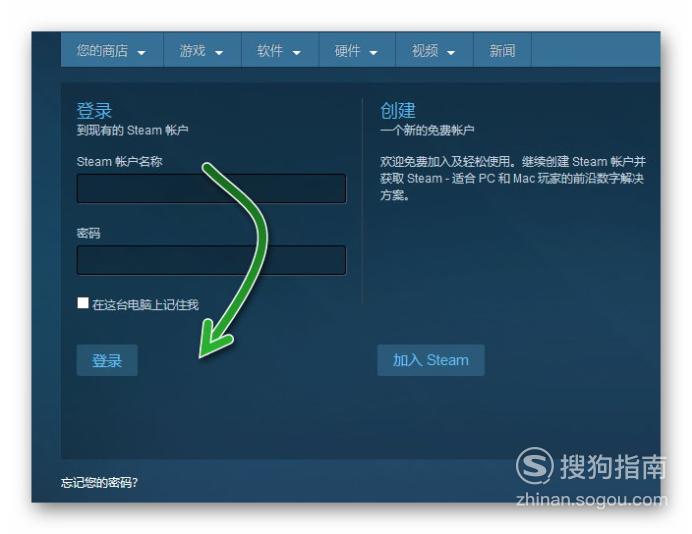Screen dimensions: 692x534
Task: Focus the 密码 password field
Action: tap(211, 260)
